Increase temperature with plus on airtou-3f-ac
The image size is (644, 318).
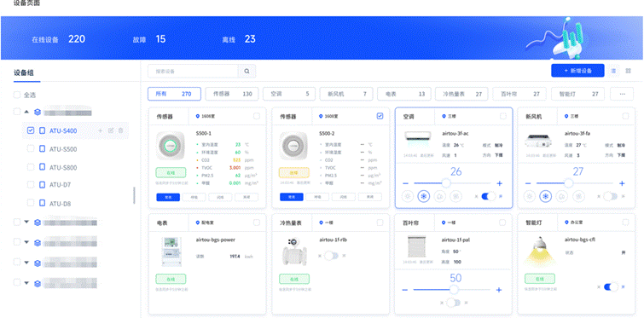click(x=500, y=183)
